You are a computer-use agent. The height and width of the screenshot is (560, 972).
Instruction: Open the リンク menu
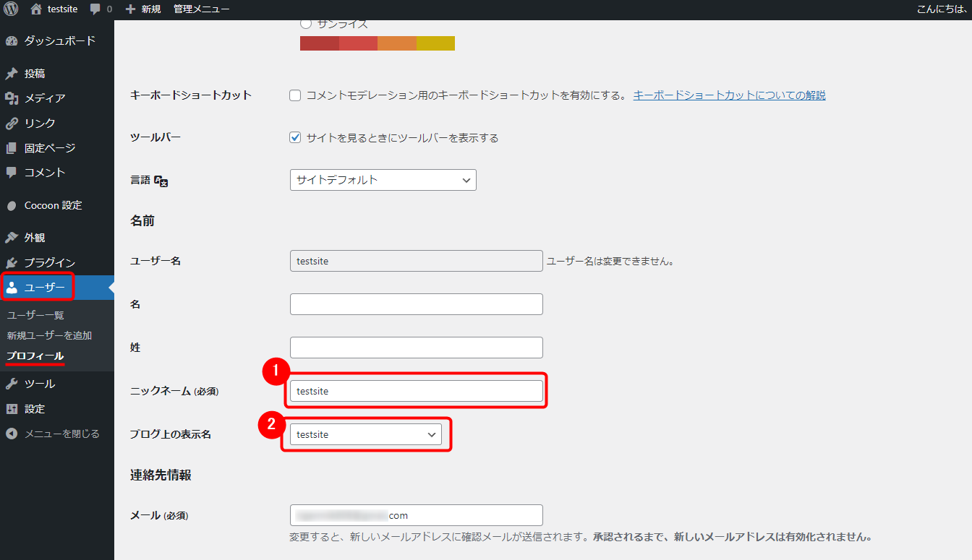[x=57, y=123]
